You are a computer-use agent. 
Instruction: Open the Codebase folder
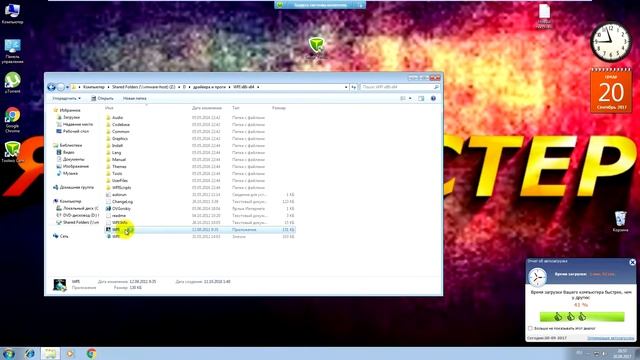[x=121, y=124]
